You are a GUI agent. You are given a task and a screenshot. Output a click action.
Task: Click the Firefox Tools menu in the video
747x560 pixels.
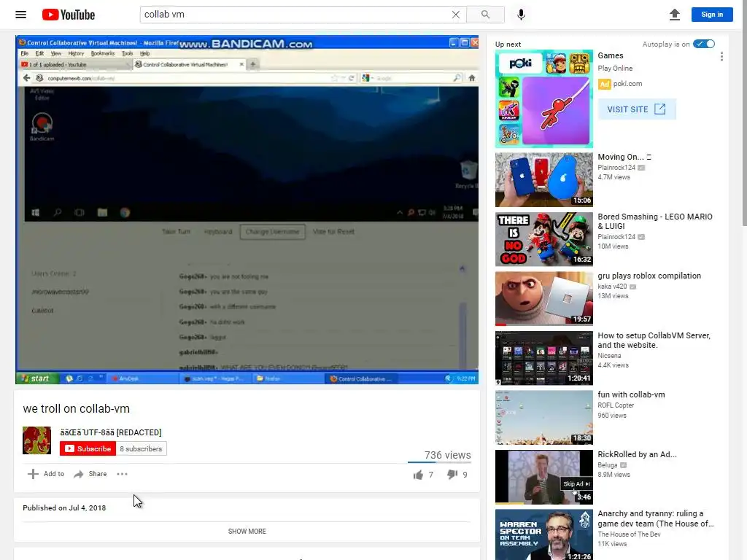[x=127, y=54]
